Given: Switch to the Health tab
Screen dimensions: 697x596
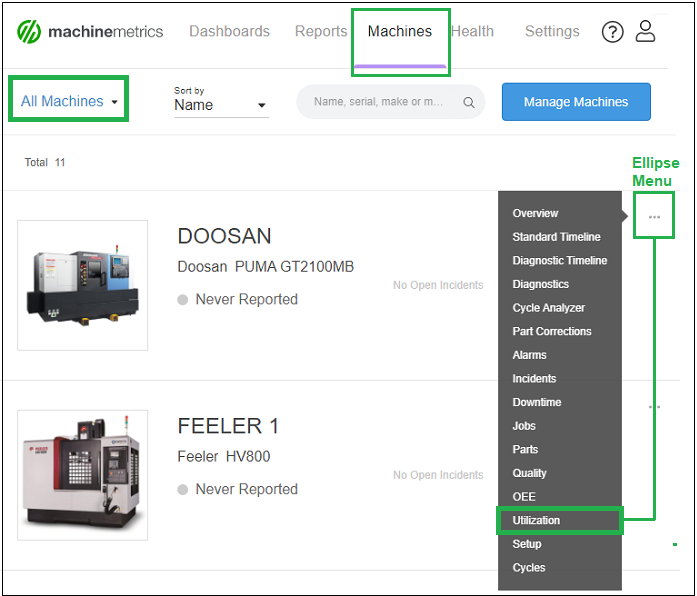Looking at the screenshot, I should [x=473, y=31].
